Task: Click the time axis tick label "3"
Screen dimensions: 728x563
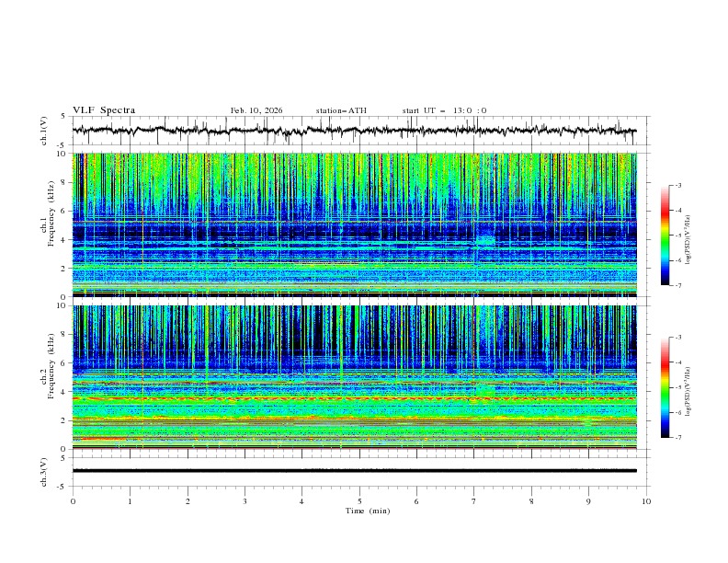Action: coord(245,501)
